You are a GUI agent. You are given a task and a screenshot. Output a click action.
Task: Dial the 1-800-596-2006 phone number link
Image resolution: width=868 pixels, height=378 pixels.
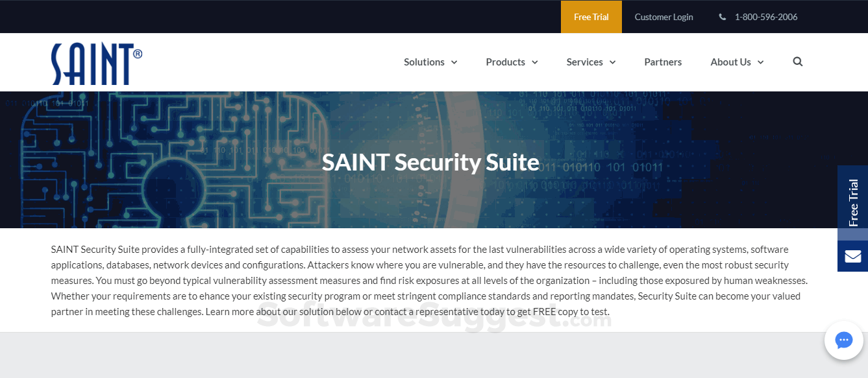766,17
